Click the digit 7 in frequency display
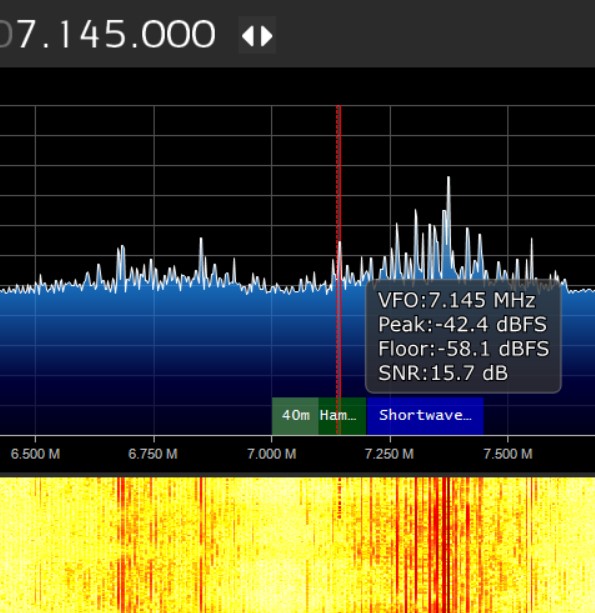 pos(27,35)
